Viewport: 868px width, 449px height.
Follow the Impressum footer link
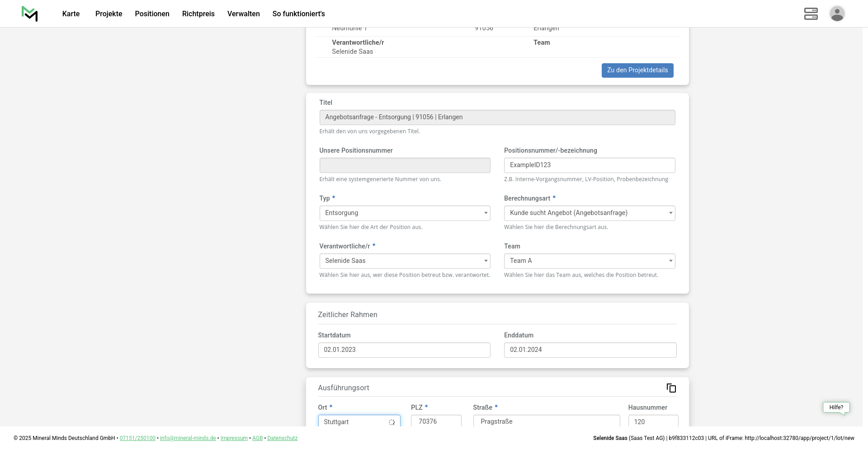click(234, 438)
